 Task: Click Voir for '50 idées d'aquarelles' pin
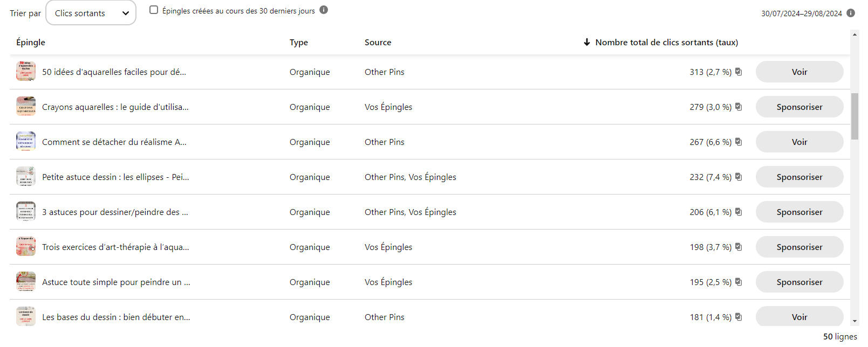[799, 72]
